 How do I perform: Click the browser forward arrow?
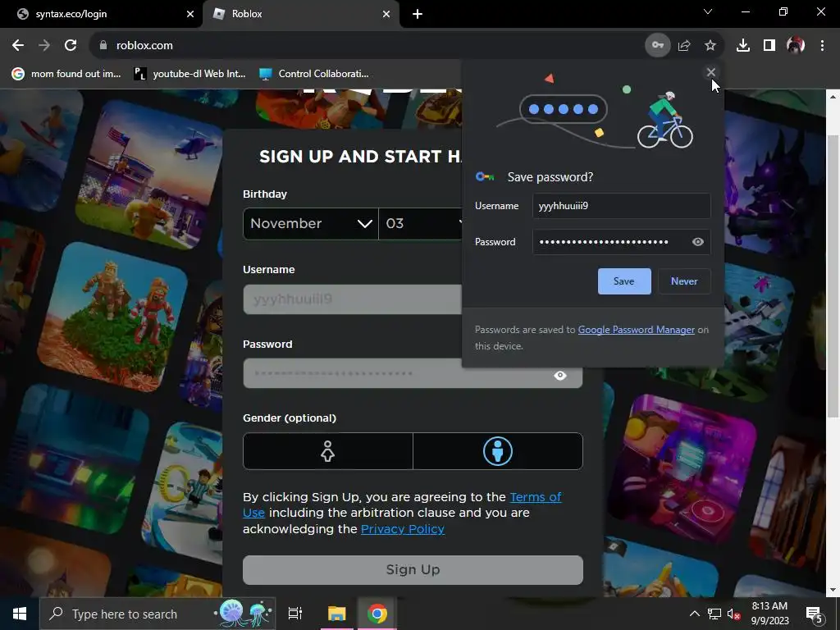coord(44,46)
